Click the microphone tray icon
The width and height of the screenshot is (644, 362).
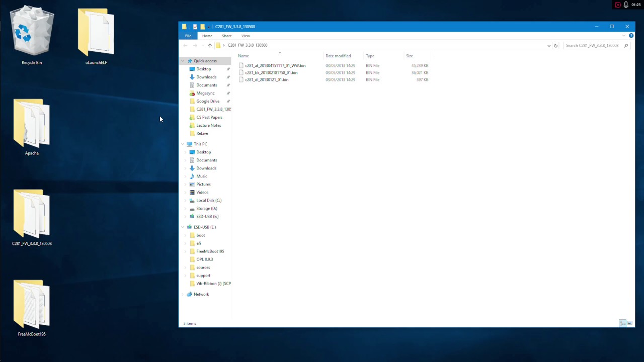pyautogui.click(x=626, y=5)
